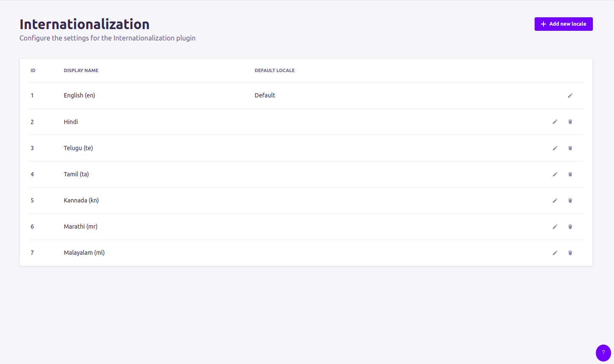
Task: Delete the Tamil (ta) locale
Action: click(570, 174)
